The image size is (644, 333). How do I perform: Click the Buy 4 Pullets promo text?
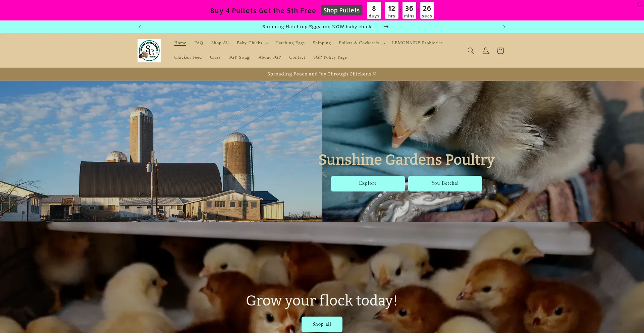pyautogui.click(x=263, y=11)
